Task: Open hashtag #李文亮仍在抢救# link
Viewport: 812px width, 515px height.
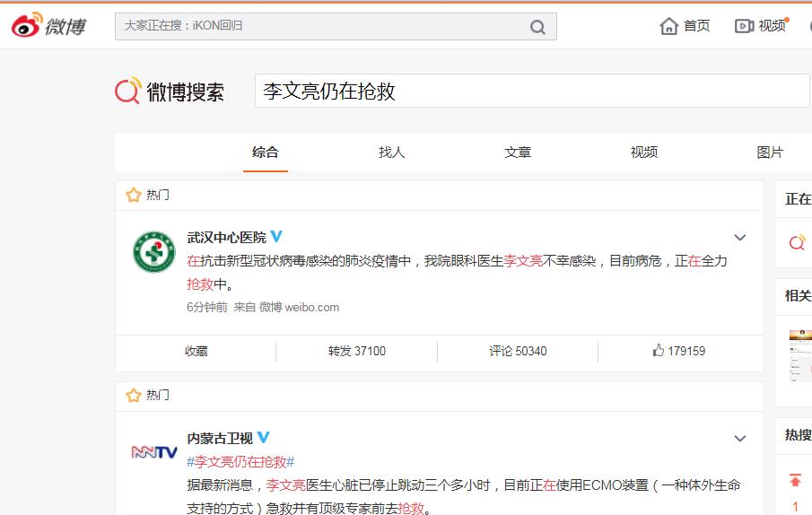Action: (x=240, y=462)
